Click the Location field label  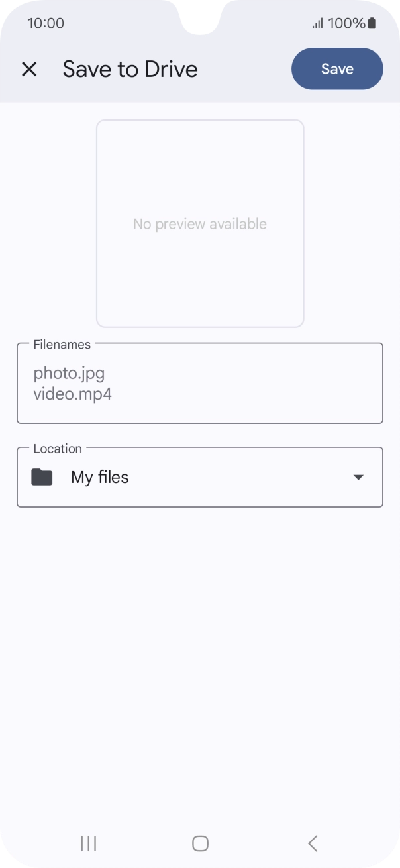pos(58,449)
